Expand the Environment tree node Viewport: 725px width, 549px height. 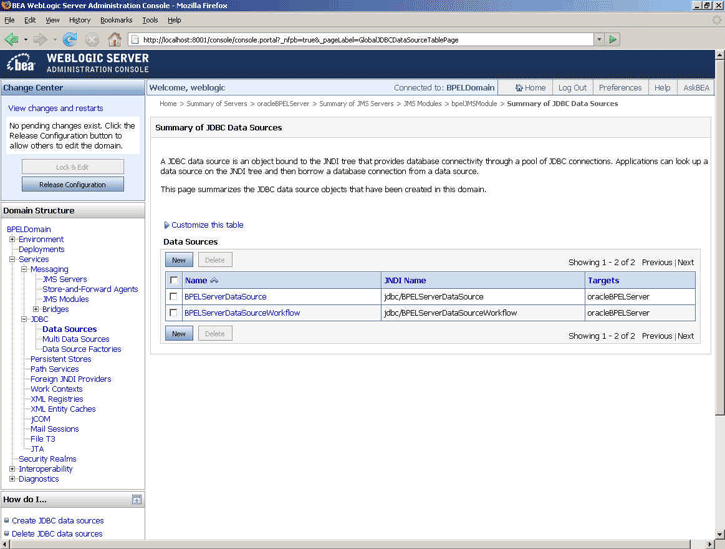tap(12, 239)
